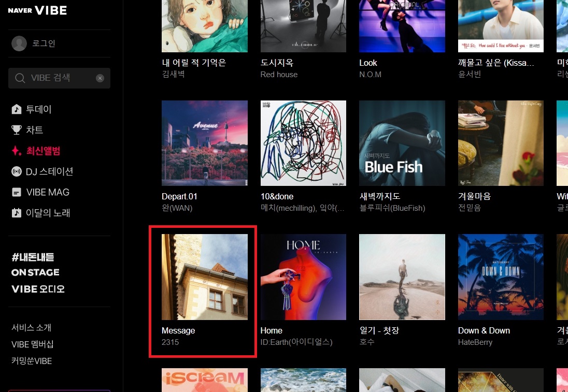Viewport: 568px width, 392px height.
Task: Click the 깨물고 싶은 (Kissa… album title
Action: pos(496,63)
